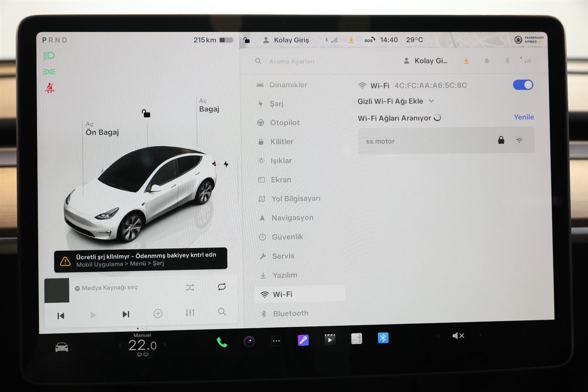Increase volume with the right chevron
Viewport: 588px width, 392px height.
pos(480,335)
